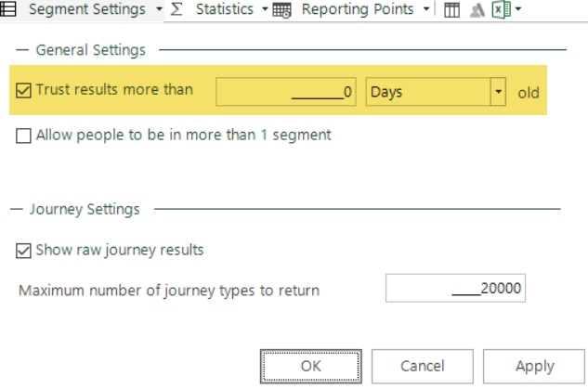Click the grey figures icon beside Excel
This screenshot has height=389, width=588.
pyautogui.click(x=477, y=10)
